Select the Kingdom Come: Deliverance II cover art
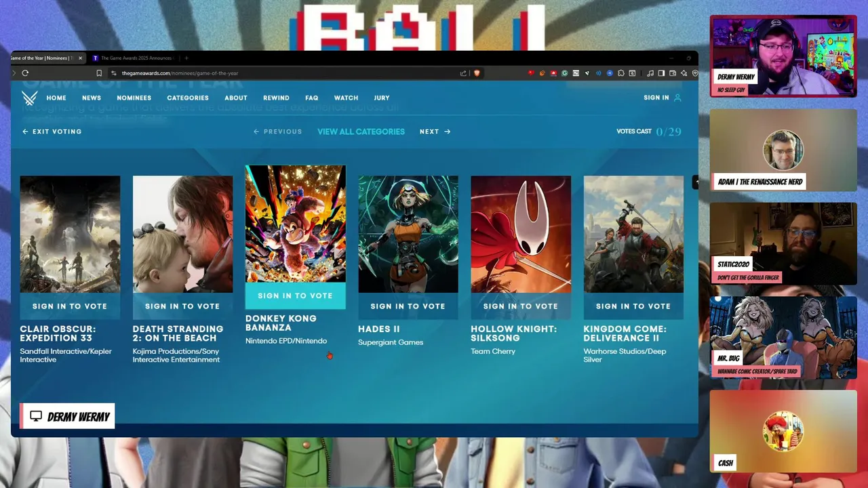This screenshot has height=488, width=868. point(633,235)
